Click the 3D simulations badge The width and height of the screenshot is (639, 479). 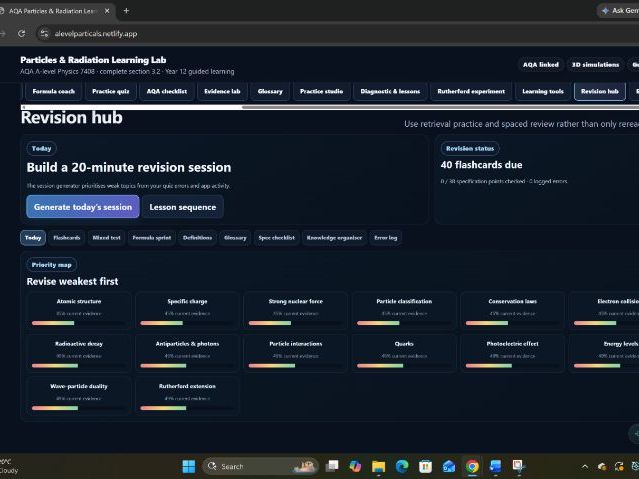[x=595, y=64]
